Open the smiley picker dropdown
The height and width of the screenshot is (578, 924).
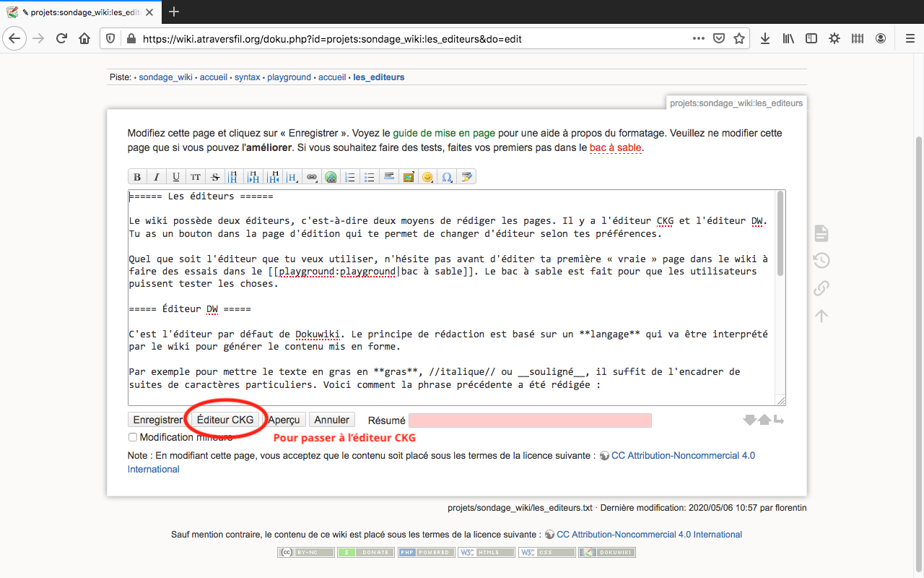428,177
